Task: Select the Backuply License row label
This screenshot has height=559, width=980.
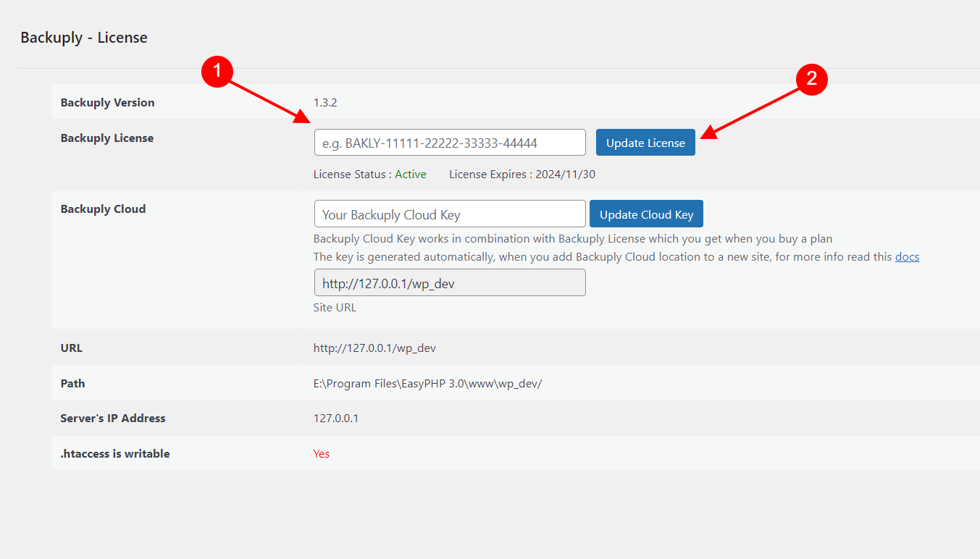Action: pos(106,138)
